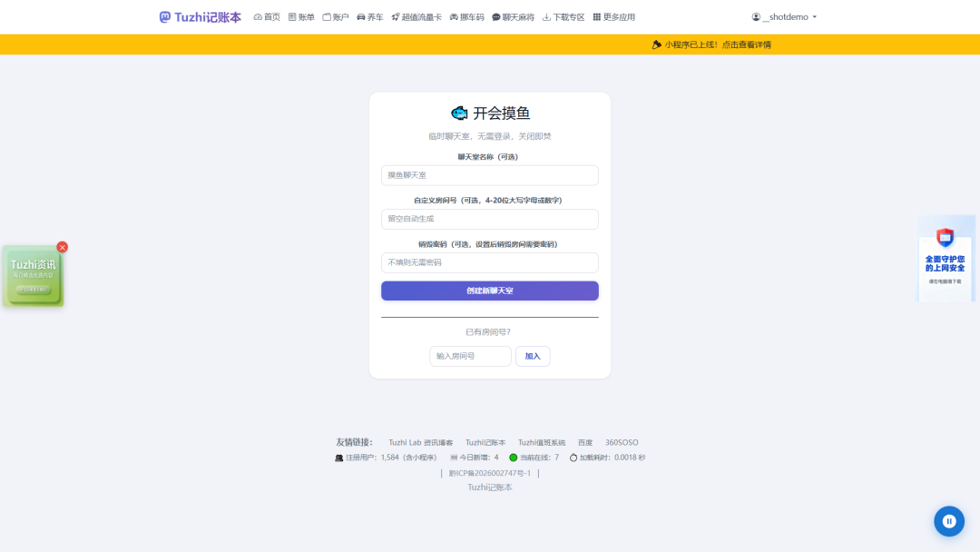
Task: Close the Tuzhi资讯 floating widget
Action: 62,247
